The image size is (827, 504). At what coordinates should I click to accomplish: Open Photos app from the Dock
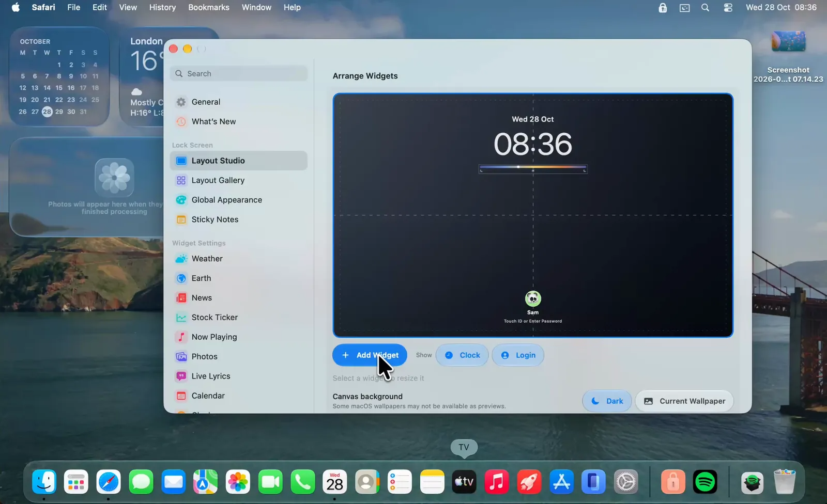(238, 482)
